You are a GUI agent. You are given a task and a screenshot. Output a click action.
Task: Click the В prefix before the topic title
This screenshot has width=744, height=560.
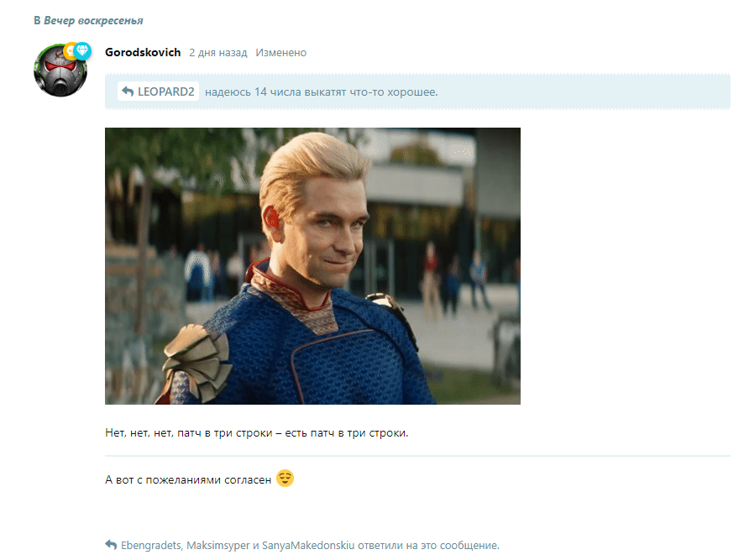(x=37, y=20)
